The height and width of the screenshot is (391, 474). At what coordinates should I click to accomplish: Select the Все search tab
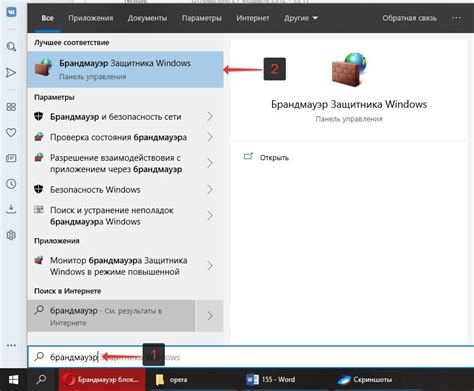pyautogui.click(x=47, y=18)
